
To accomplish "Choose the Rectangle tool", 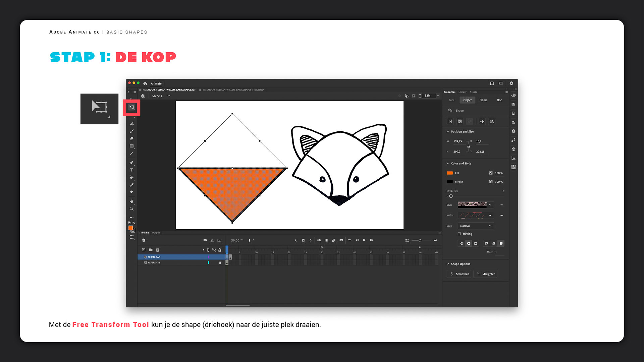I will [x=131, y=146].
